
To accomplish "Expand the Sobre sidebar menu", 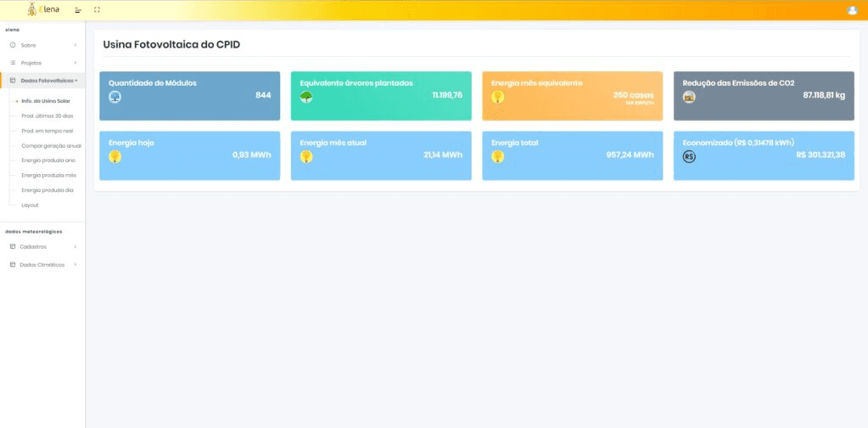I will (x=42, y=44).
